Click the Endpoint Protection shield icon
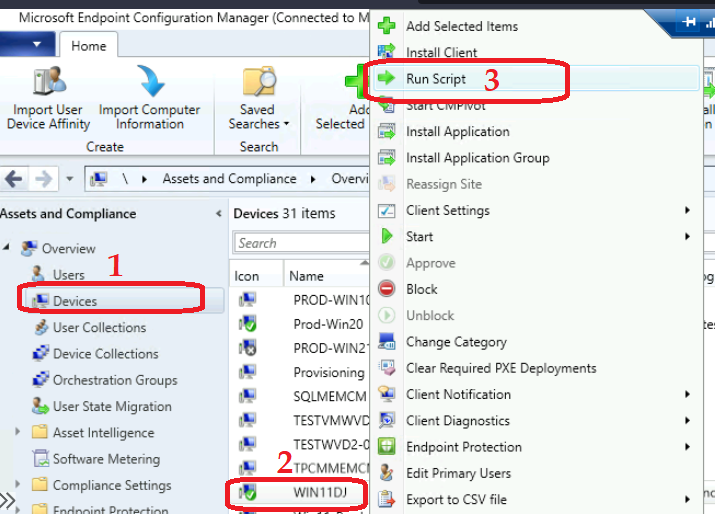This screenshot has height=514, width=715. (386, 447)
